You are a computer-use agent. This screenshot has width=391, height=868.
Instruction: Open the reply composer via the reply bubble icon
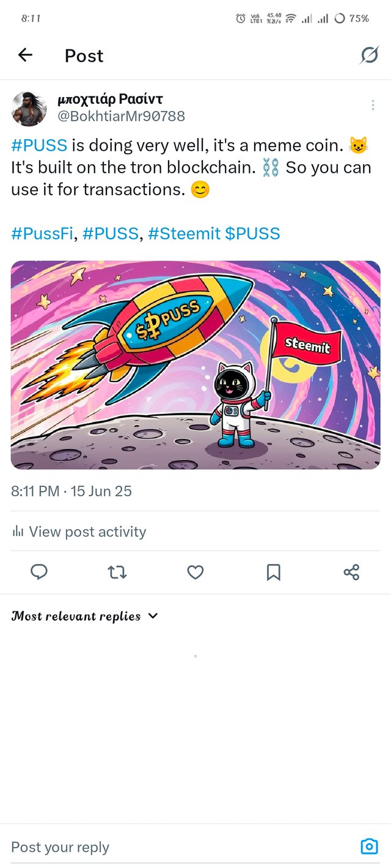click(39, 572)
